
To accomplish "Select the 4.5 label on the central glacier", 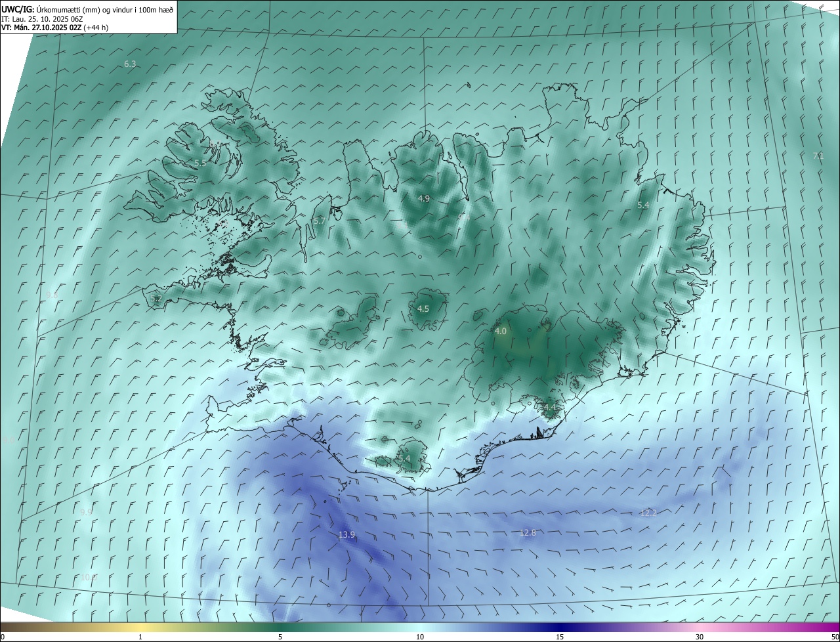I will tap(423, 309).
